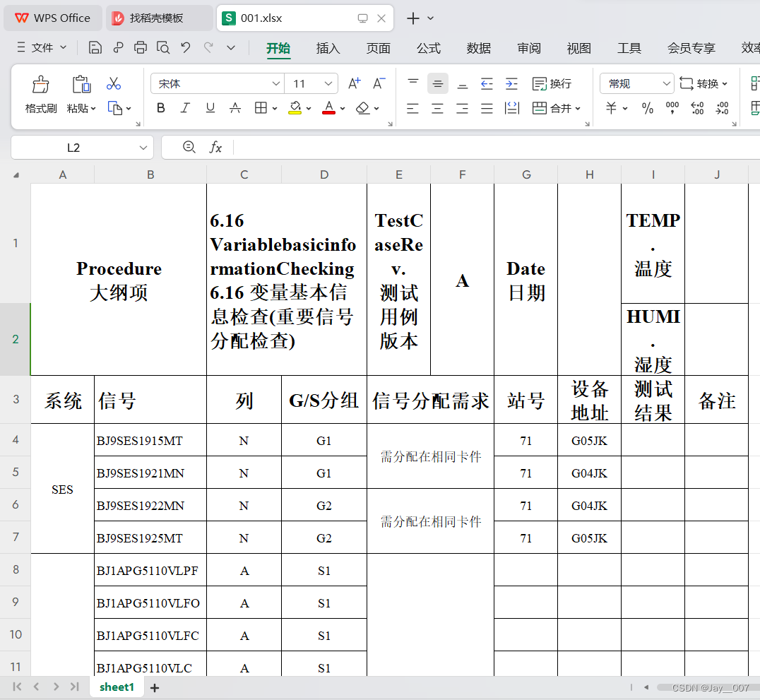Screen dimensions: 760x700
Task: Toggle align text right
Action: [463, 108]
